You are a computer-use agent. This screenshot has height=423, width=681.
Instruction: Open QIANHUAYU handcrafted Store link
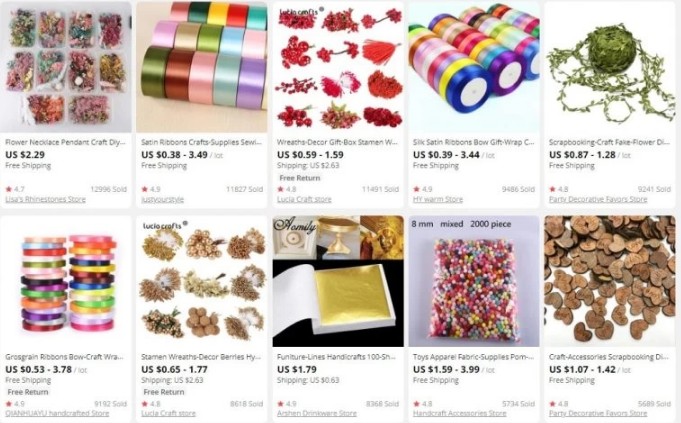click(x=57, y=413)
